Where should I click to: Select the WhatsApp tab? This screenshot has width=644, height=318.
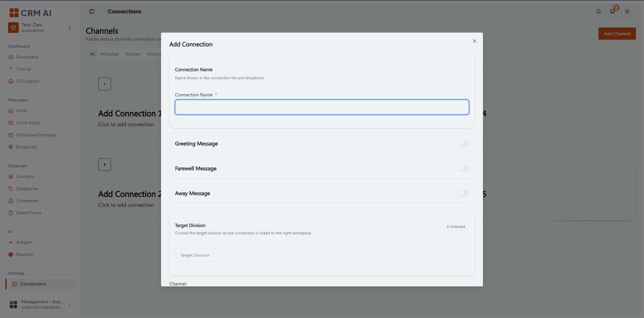[110, 54]
